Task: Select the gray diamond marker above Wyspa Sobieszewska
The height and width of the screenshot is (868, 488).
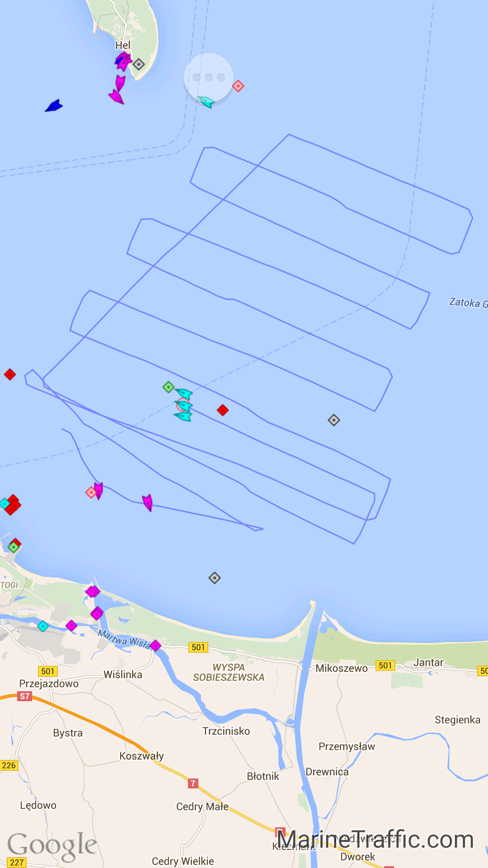Action: [x=215, y=578]
